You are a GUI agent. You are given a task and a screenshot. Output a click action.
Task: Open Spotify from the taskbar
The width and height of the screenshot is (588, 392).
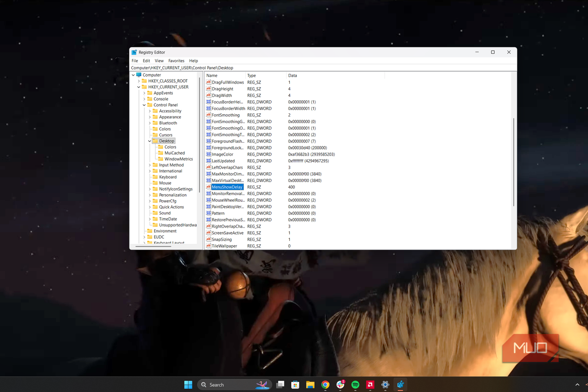coord(355,385)
